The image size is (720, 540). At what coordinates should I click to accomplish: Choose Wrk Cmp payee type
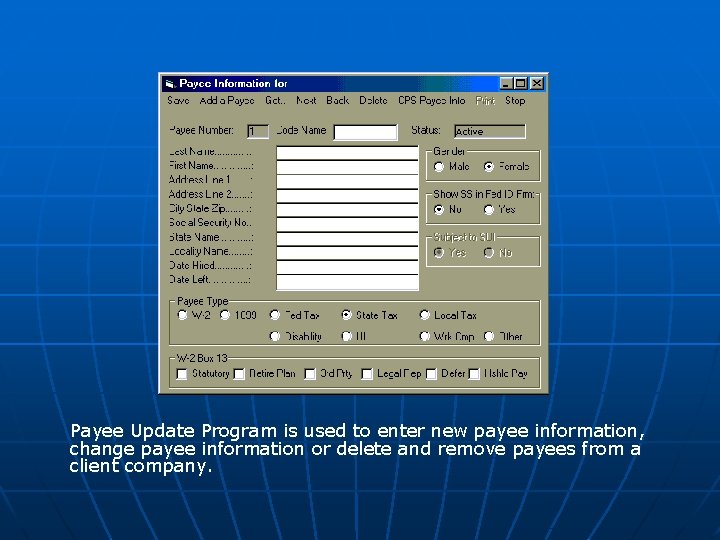[x=425, y=336]
